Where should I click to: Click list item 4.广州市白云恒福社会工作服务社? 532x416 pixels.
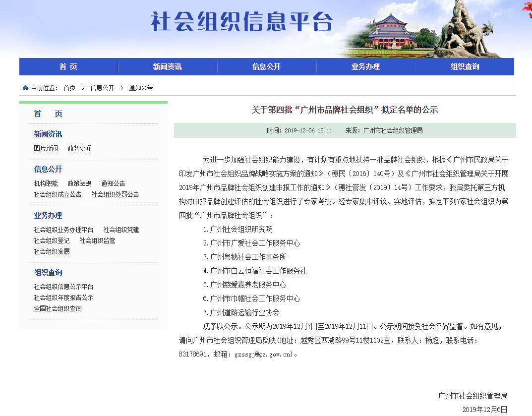click(x=255, y=271)
